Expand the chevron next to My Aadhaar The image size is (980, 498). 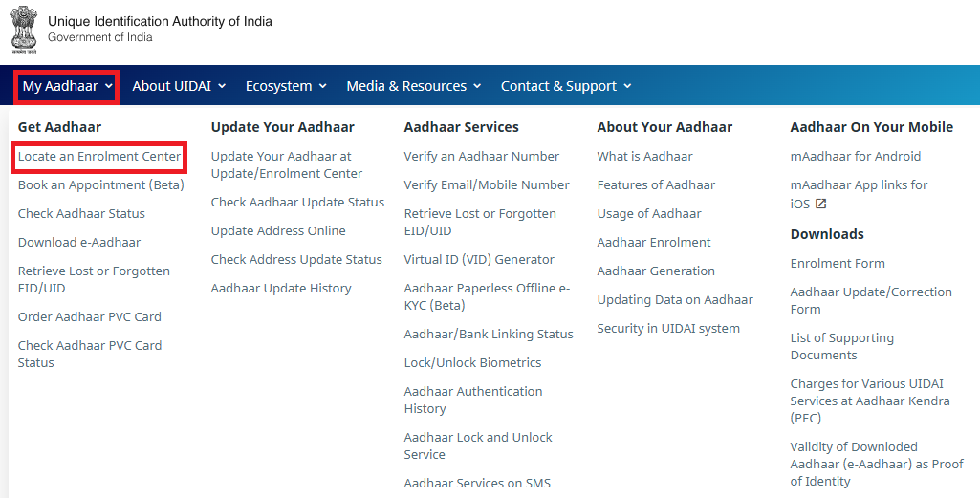coord(109,86)
